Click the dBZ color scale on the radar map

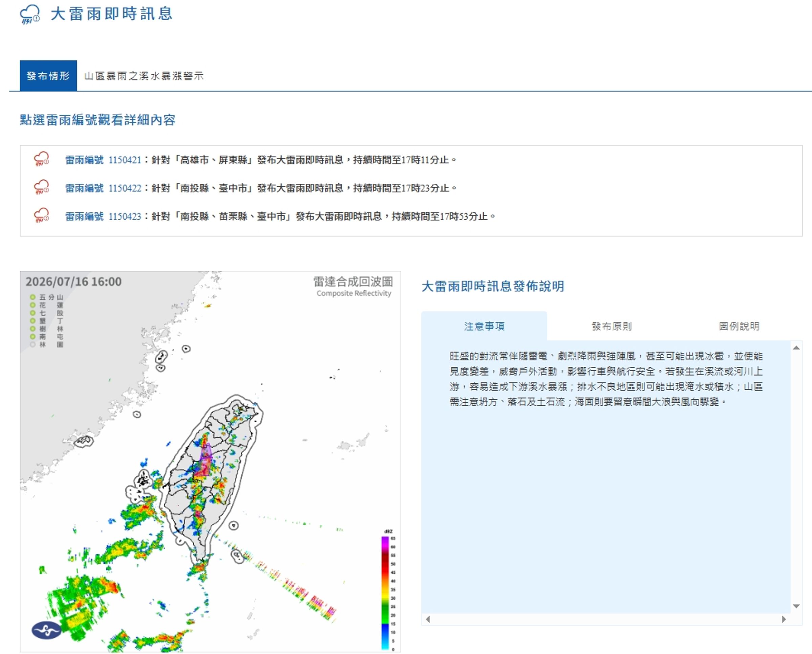tap(388, 590)
